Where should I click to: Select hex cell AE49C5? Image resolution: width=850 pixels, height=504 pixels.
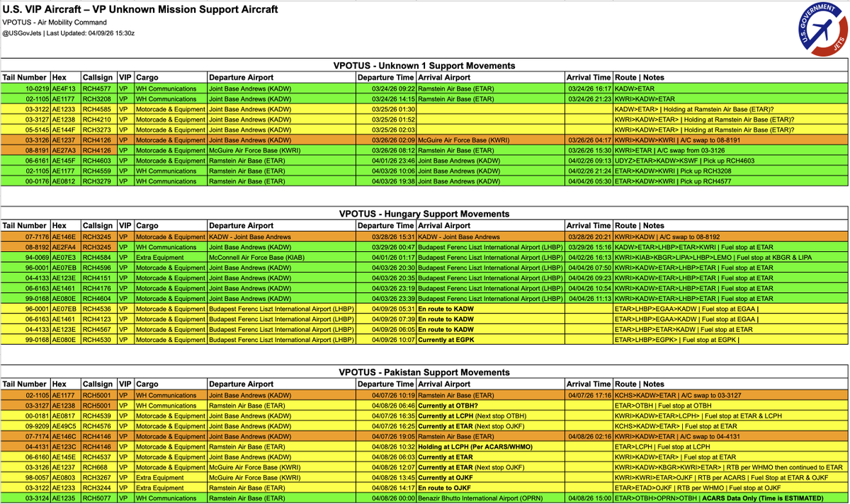(x=65, y=427)
